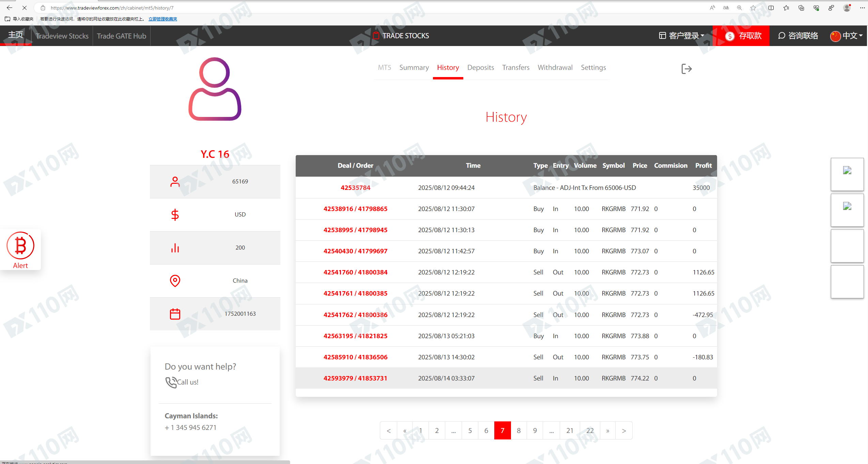This screenshot has height=464, width=868.
Task: Click the browser back arrow
Action: (x=10, y=8)
